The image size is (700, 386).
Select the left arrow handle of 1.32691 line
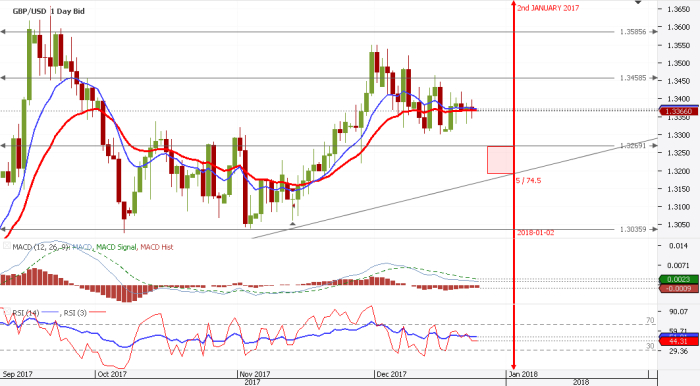[3, 145]
